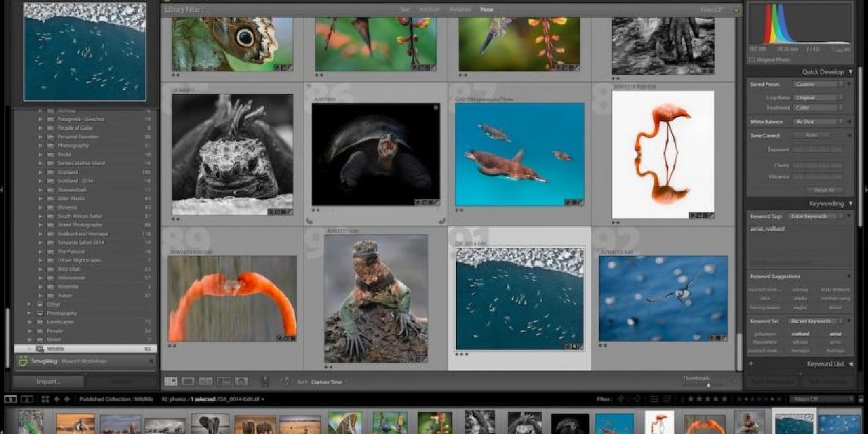Viewport: 868px width, 434px height.
Task: Toggle the sort direction a-z icon
Action: tap(286, 382)
